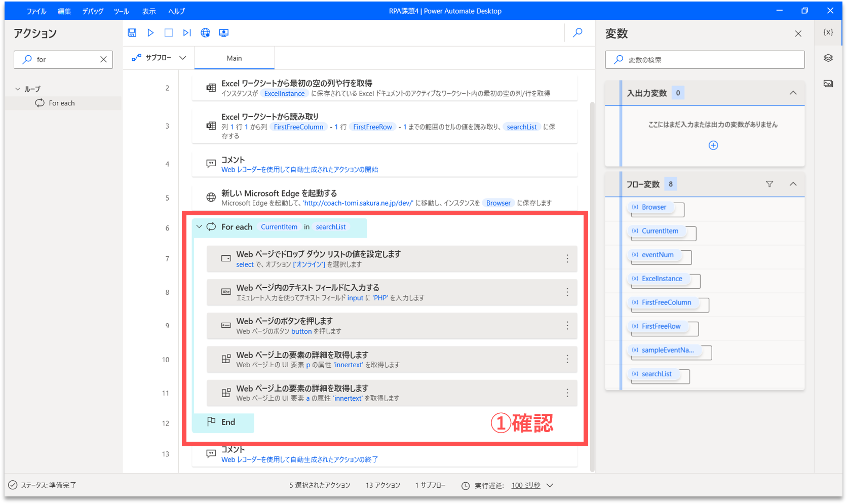Select the Main tab
847x504 pixels.
coord(234,58)
